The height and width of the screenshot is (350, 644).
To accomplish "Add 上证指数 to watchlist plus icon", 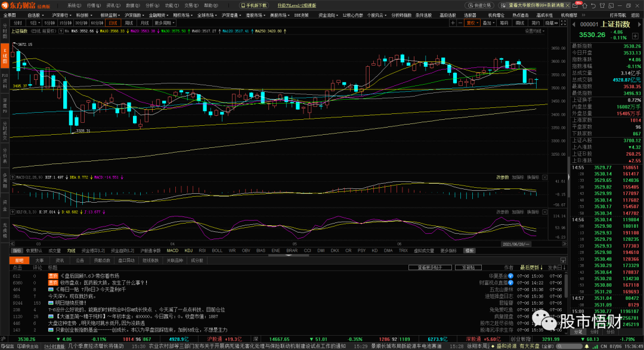I will 635,36.
